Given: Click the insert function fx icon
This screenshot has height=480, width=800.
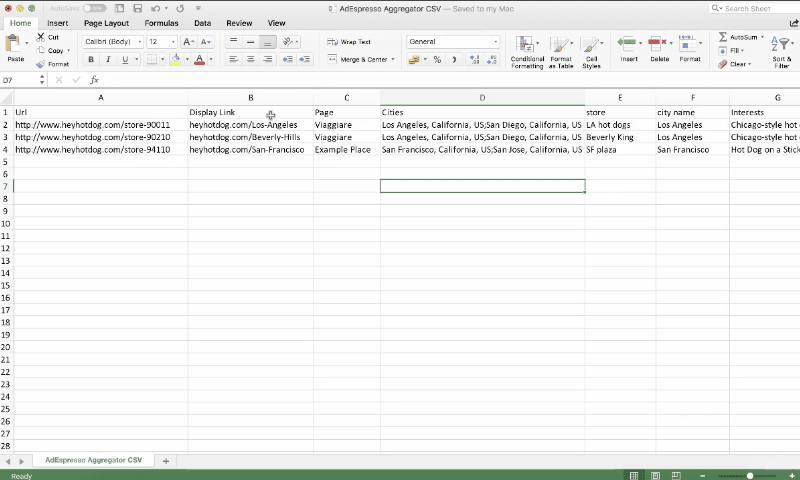Looking at the screenshot, I should (94, 80).
